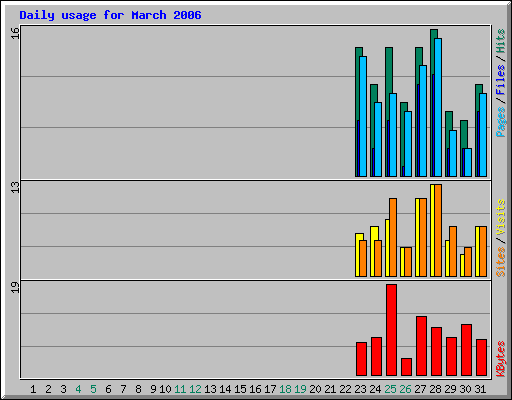Viewport: 512px width, 400px height.
Task: Click day label "10" on the x-axis
Action: (x=165, y=389)
